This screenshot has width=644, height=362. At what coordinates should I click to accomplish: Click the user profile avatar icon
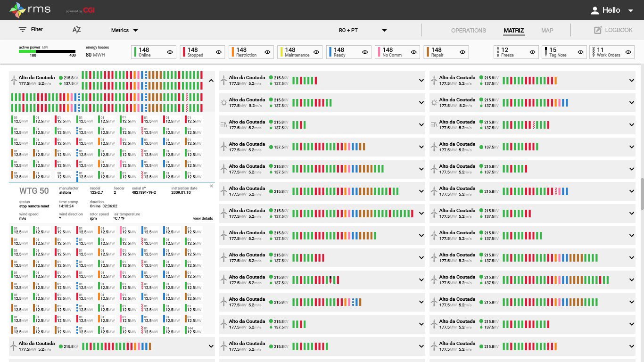(594, 10)
